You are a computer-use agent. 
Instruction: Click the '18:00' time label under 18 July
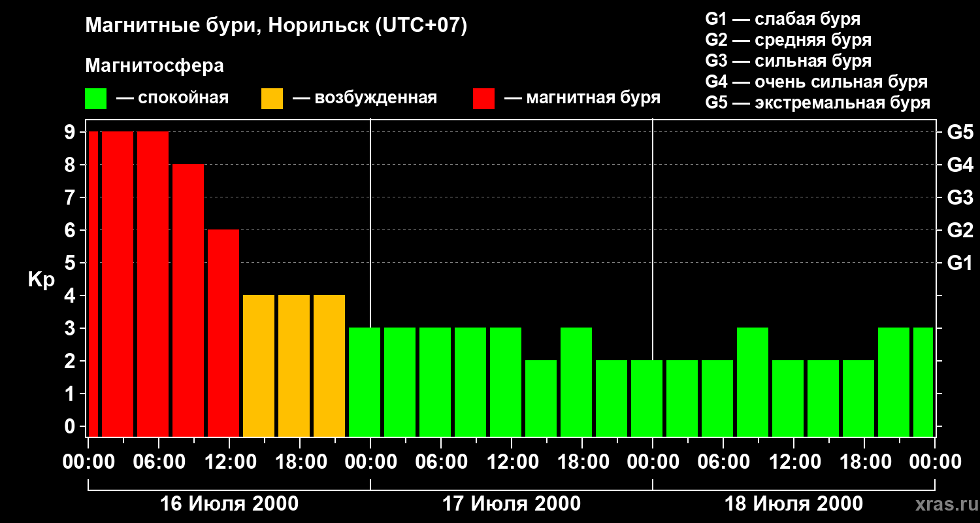click(x=864, y=462)
